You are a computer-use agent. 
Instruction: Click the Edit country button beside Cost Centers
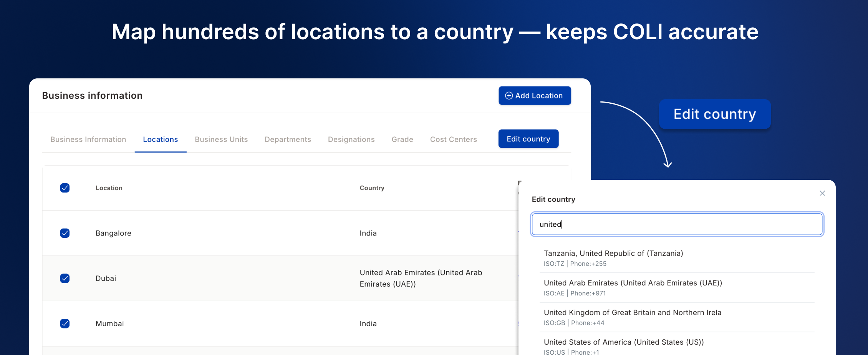528,139
